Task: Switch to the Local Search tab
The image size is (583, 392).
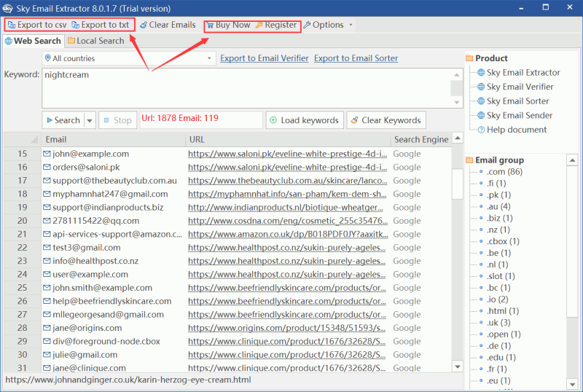Action: coord(95,41)
